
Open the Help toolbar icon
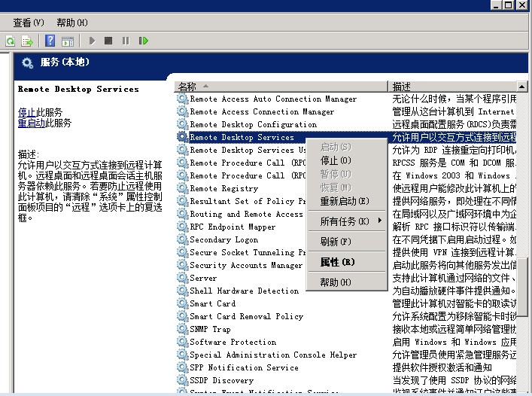click(x=50, y=41)
